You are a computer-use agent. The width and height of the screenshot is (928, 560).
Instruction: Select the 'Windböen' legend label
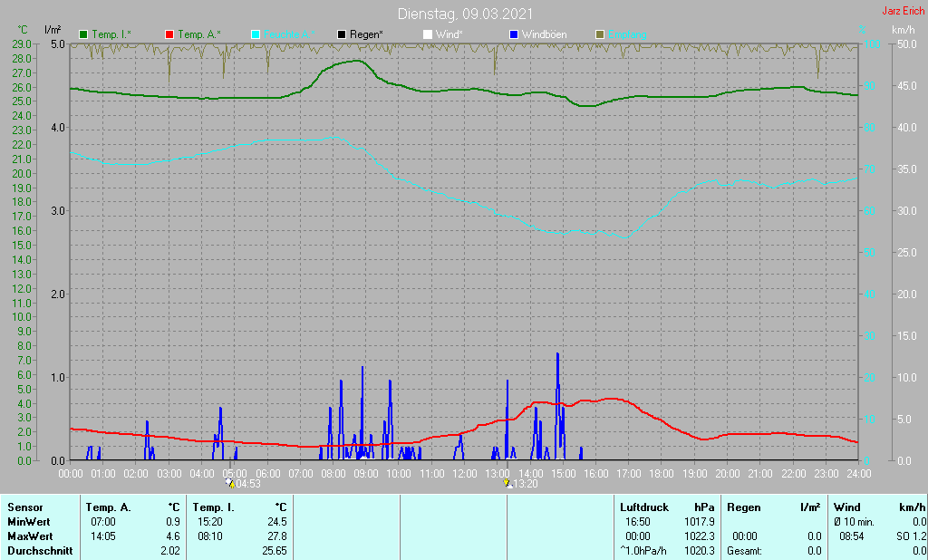click(x=545, y=35)
